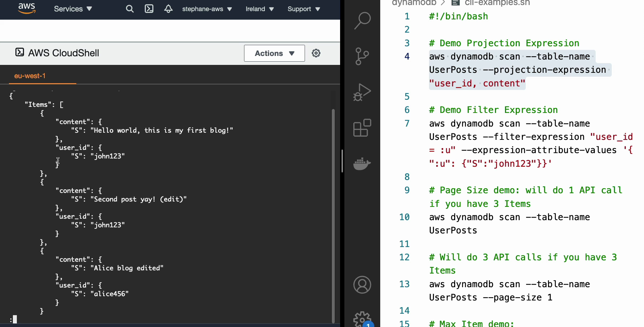Open the Services dropdown menu
The height and width of the screenshot is (327, 644).
coord(73,9)
